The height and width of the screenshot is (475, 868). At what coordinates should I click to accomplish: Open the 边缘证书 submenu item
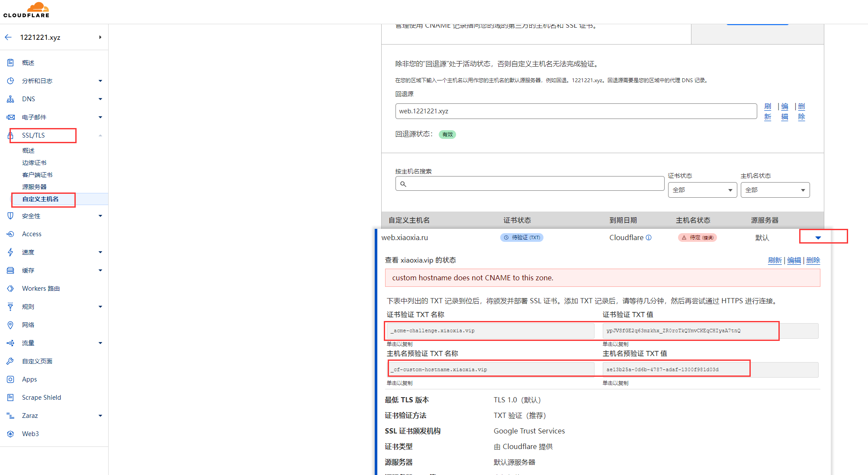pyautogui.click(x=34, y=163)
